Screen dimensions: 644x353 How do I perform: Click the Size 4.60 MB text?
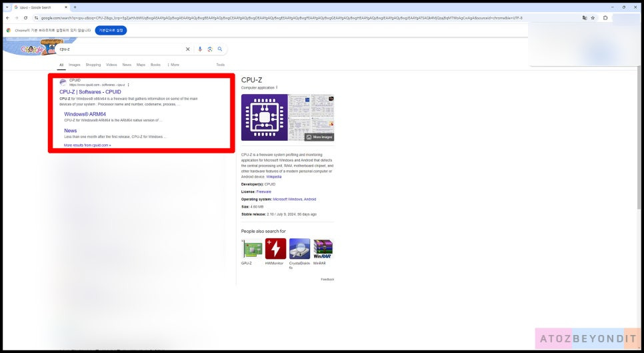click(252, 207)
